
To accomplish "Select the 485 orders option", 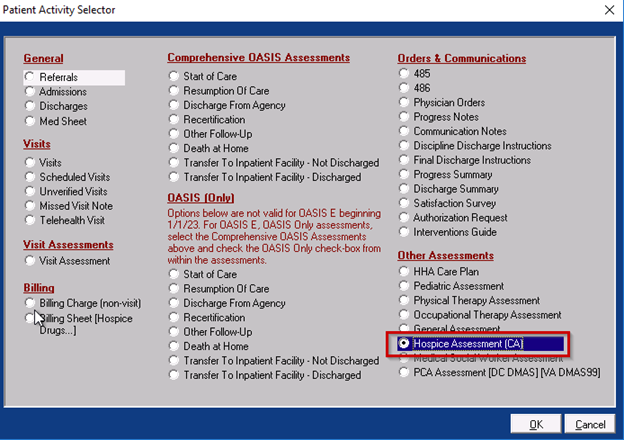I will coord(404,73).
